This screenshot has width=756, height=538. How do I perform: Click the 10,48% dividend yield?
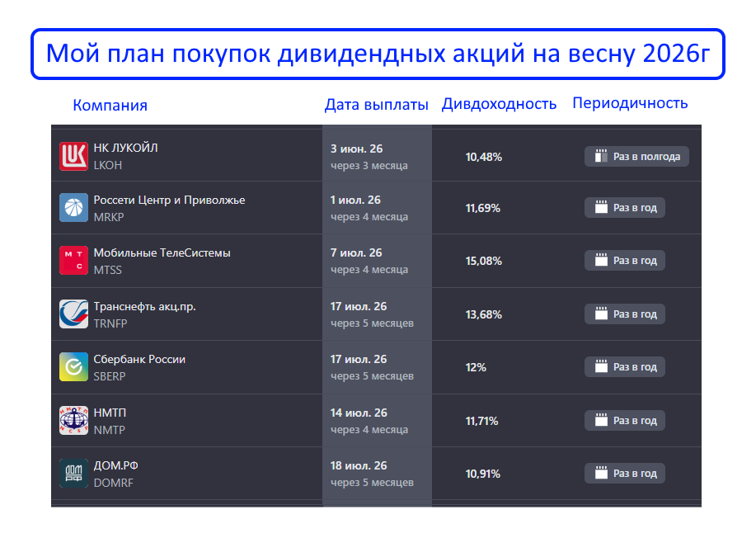(x=484, y=157)
